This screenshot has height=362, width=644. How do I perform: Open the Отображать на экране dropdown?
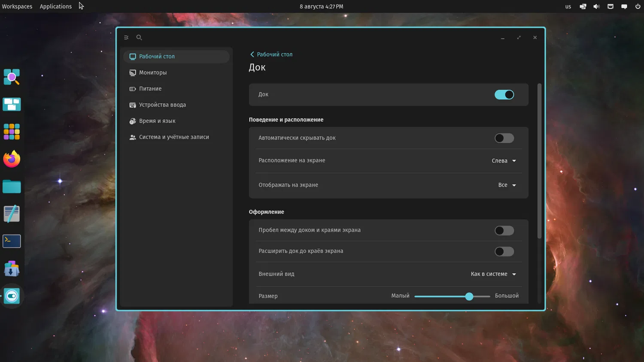507,185
